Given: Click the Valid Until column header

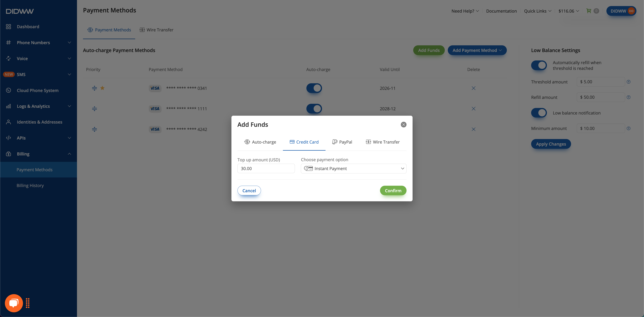Looking at the screenshot, I should tap(389, 69).
